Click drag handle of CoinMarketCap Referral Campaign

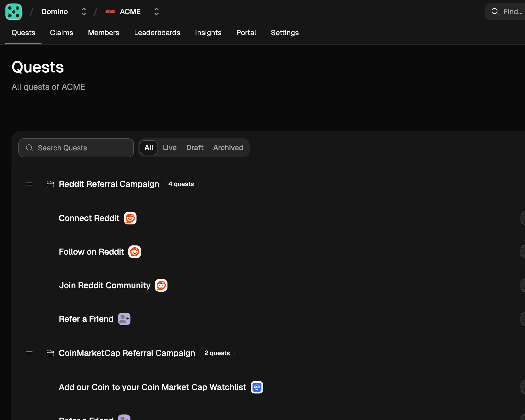[x=29, y=353]
